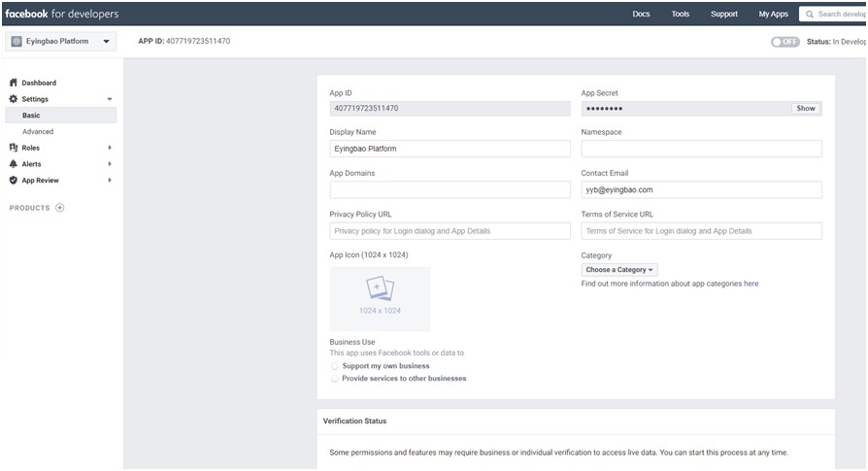Click the Dashboard home icon
The image size is (868, 471).
pyautogui.click(x=14, y=83)
